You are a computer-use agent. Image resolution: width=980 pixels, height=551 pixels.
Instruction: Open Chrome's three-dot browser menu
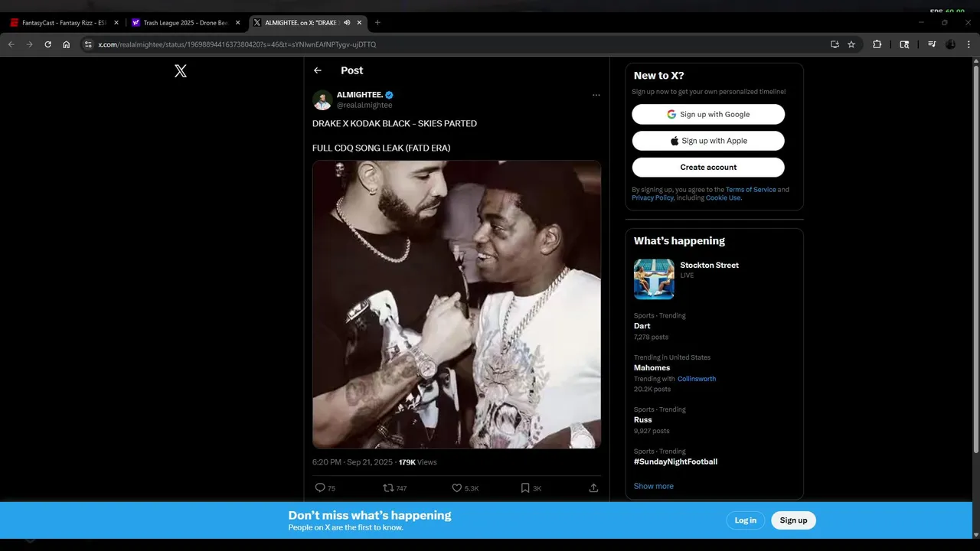(969, 44)
